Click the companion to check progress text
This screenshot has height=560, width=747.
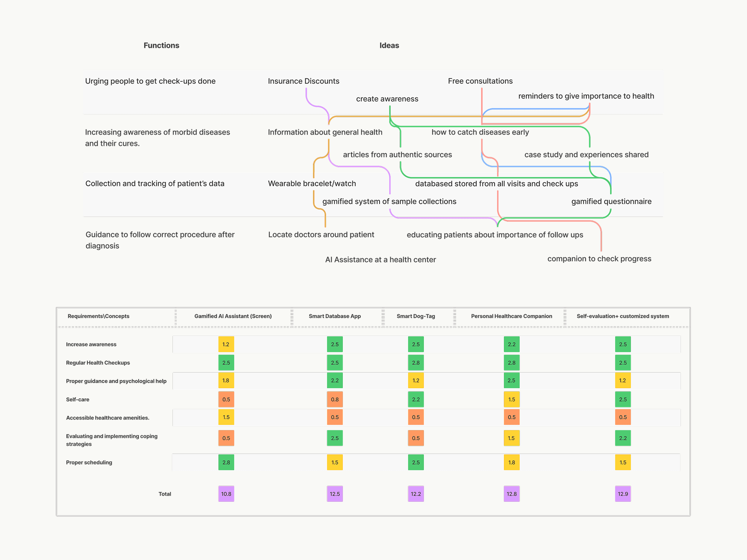coord(599,259)
